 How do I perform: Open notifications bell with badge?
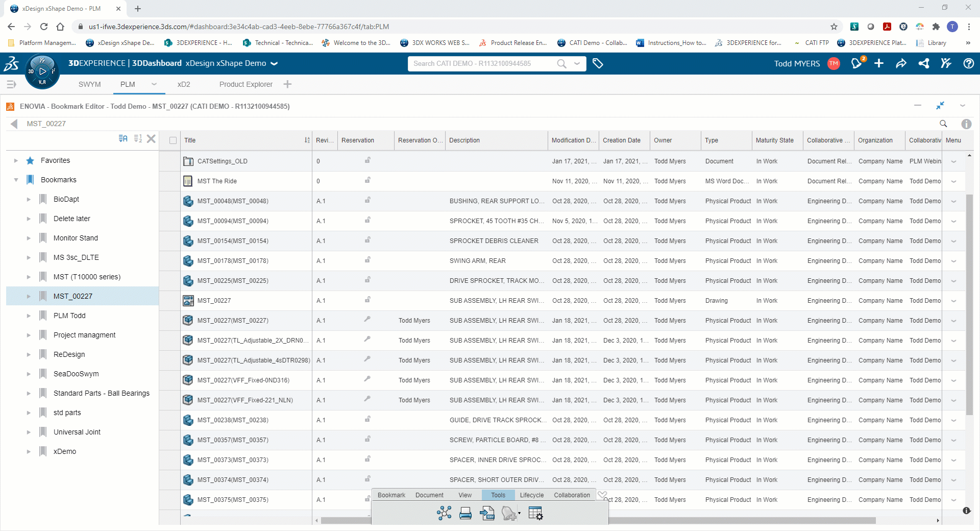(857, 63)
